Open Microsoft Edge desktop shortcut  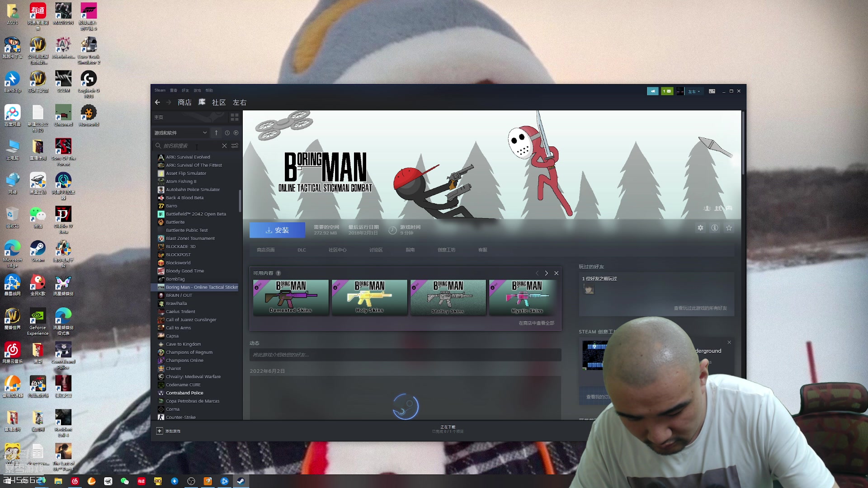[x=13, y=254]
